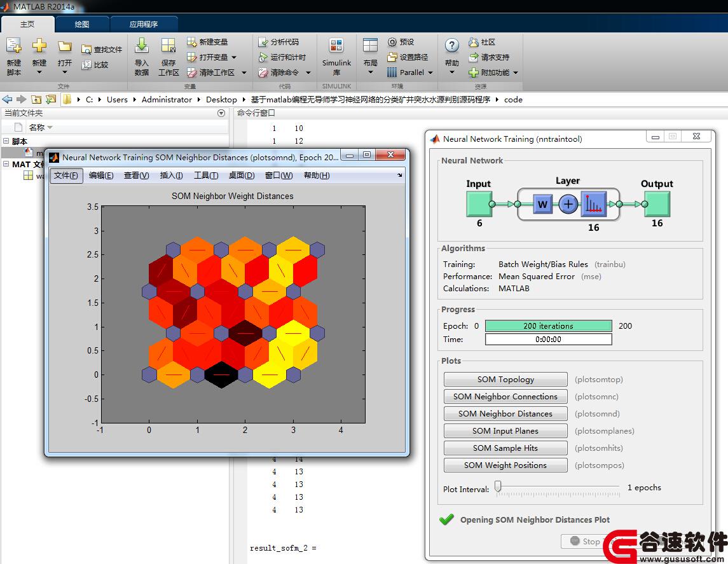Collapse the 脚本 group in Current Folder
728x564 pixels.
tap(6, 141)
